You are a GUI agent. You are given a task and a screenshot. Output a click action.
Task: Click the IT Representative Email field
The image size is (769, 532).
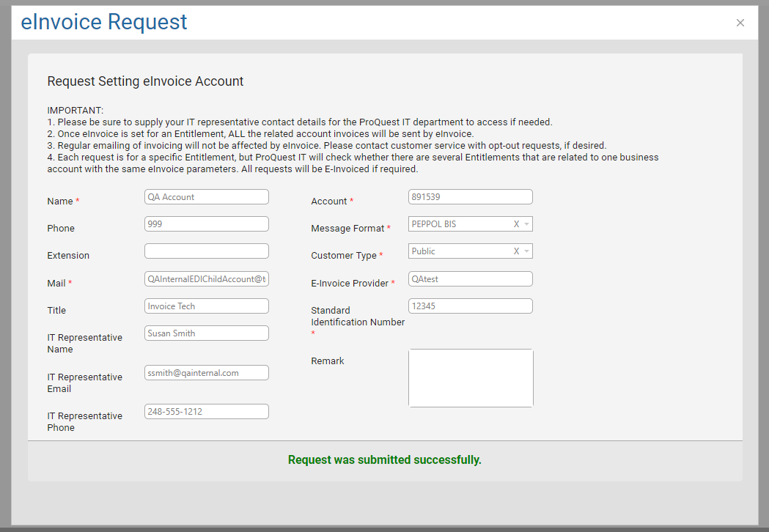point(206,372)
